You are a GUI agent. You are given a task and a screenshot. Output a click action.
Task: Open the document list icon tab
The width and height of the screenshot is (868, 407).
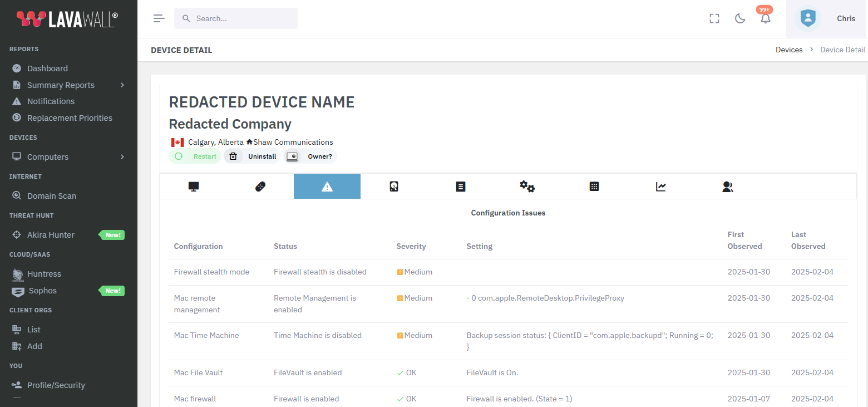(461, 187)
